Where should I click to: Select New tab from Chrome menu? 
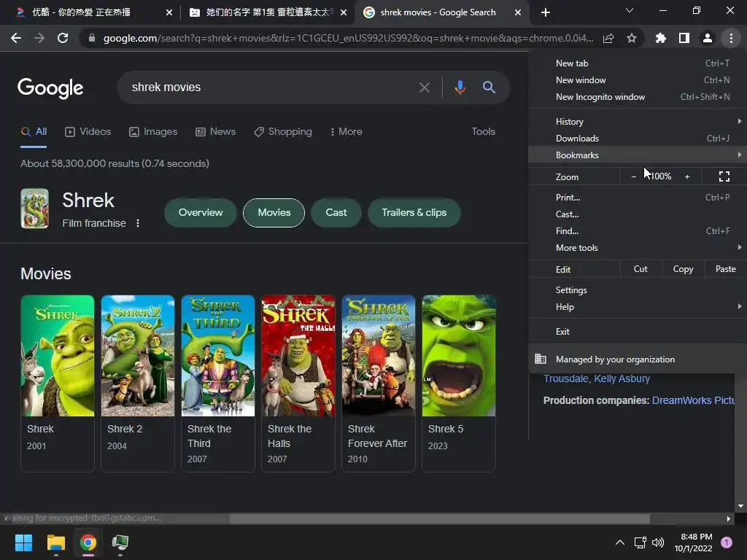[638, 63]
